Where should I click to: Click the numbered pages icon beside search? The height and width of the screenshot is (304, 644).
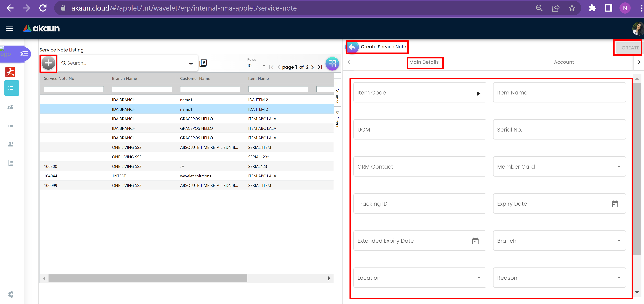pyautogui.click(x=203, y=63)
